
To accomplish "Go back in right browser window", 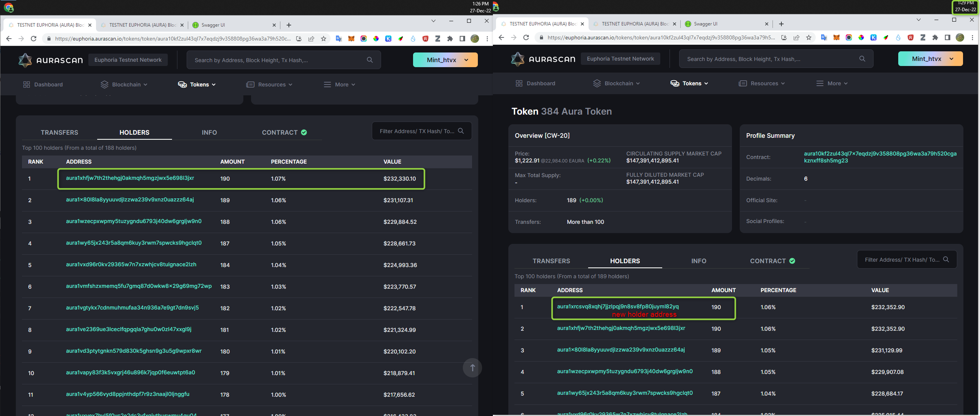I will point(501,37).
